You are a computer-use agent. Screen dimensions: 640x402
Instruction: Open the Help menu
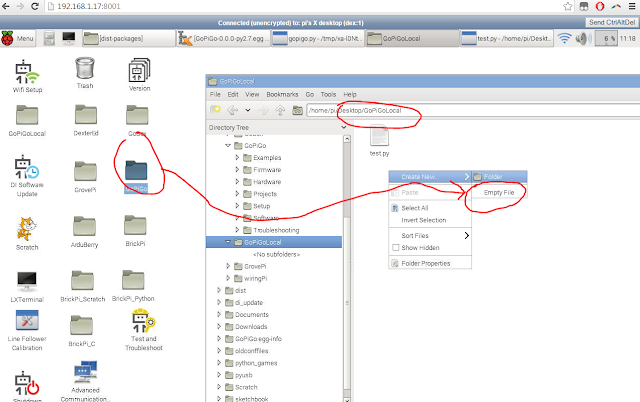[349, 94]
